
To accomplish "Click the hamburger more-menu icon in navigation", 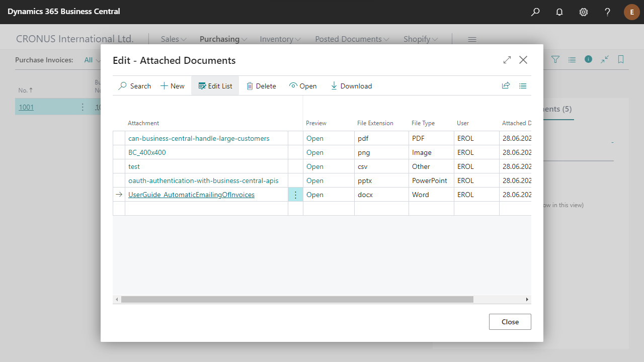I will tap(472, 39).
